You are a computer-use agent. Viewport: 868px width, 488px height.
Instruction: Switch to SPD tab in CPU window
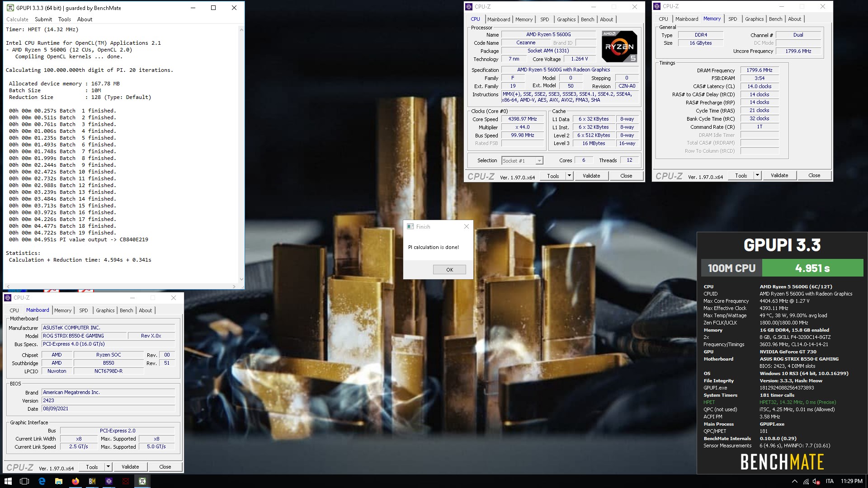545,19
